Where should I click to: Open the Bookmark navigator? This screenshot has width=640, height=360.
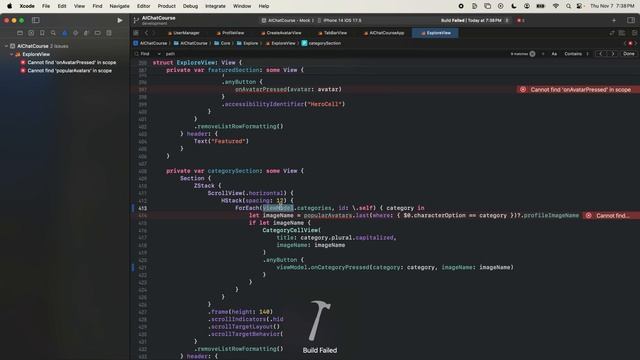tap(42, 33)
